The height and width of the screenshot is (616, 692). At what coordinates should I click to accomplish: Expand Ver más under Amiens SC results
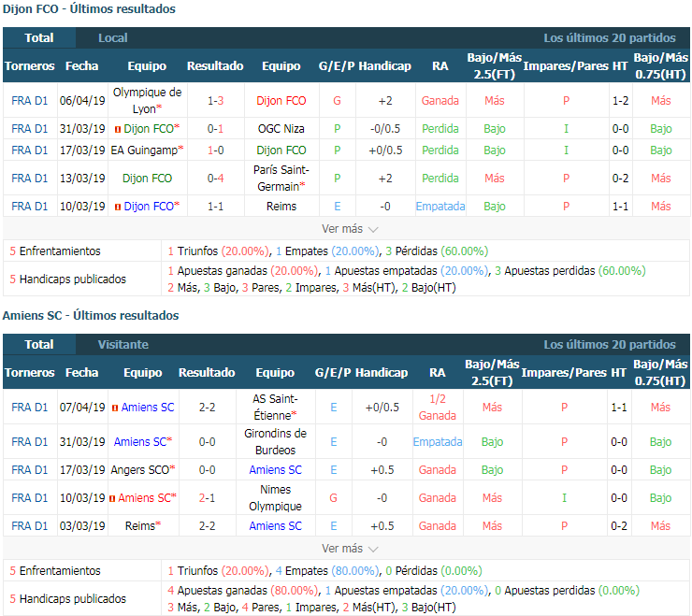click(x=350, y=549)
